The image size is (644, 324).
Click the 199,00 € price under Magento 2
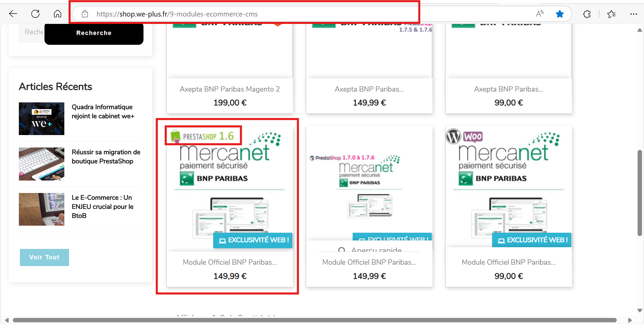(x=230, y=103)
